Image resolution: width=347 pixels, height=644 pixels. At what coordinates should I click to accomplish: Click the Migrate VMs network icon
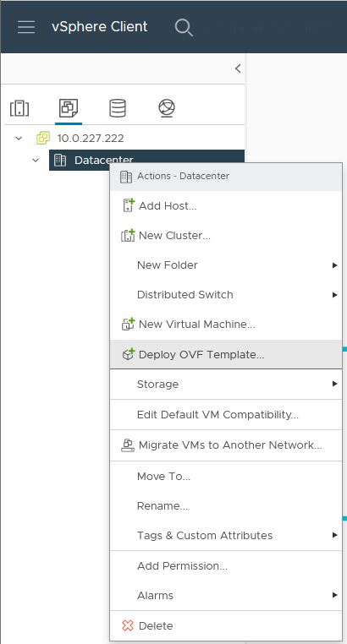(128, 445)
